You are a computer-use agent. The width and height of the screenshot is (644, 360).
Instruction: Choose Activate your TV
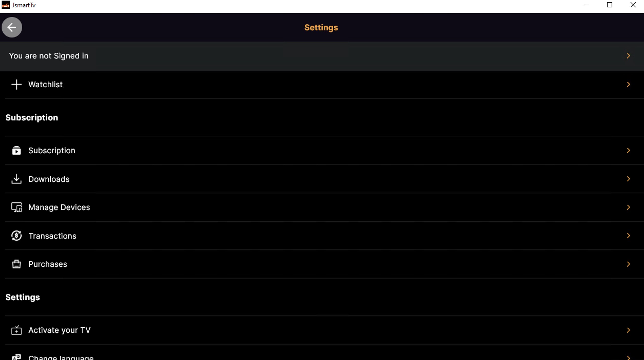(325, 330)
